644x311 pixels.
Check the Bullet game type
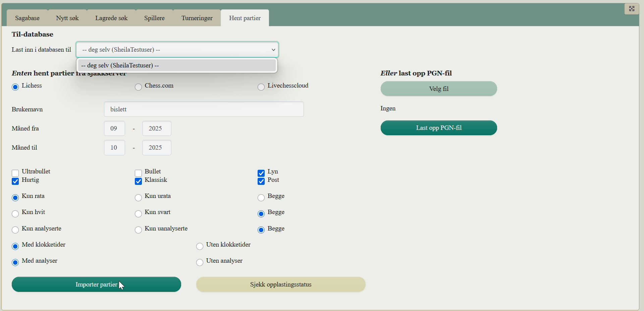(x=139, y=173)
